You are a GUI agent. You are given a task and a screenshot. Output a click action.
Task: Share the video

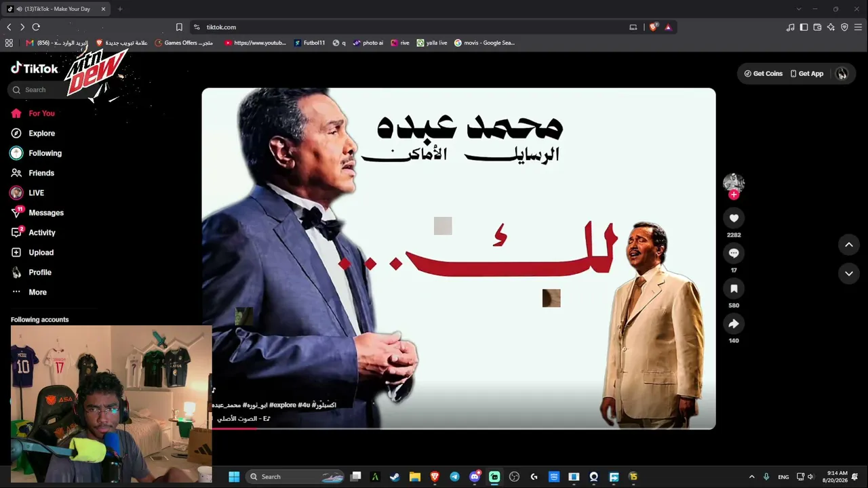734,323
